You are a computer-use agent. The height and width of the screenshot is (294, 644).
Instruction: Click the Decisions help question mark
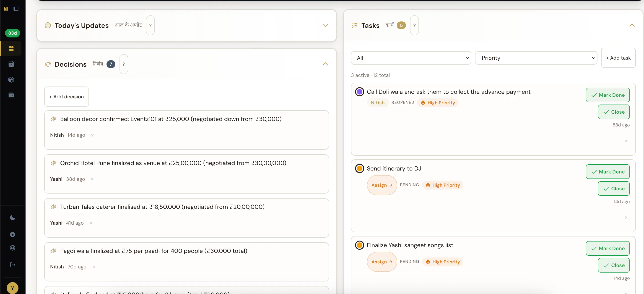[124, 64]
